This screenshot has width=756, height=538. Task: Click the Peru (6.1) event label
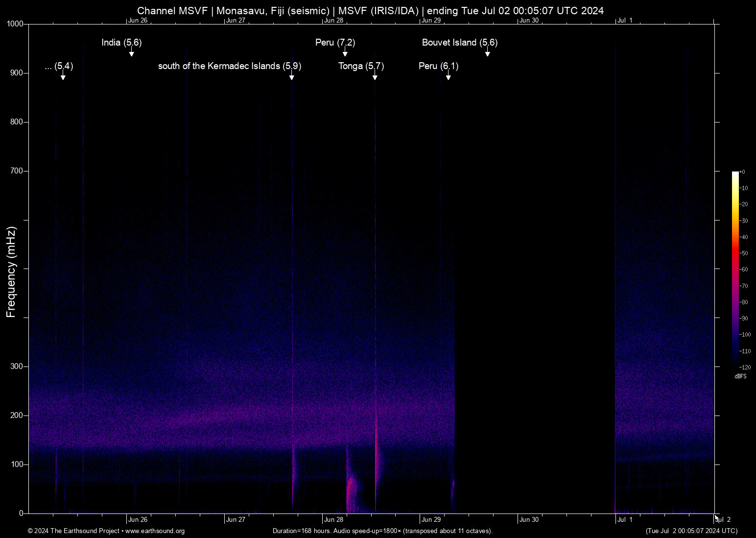439,66
